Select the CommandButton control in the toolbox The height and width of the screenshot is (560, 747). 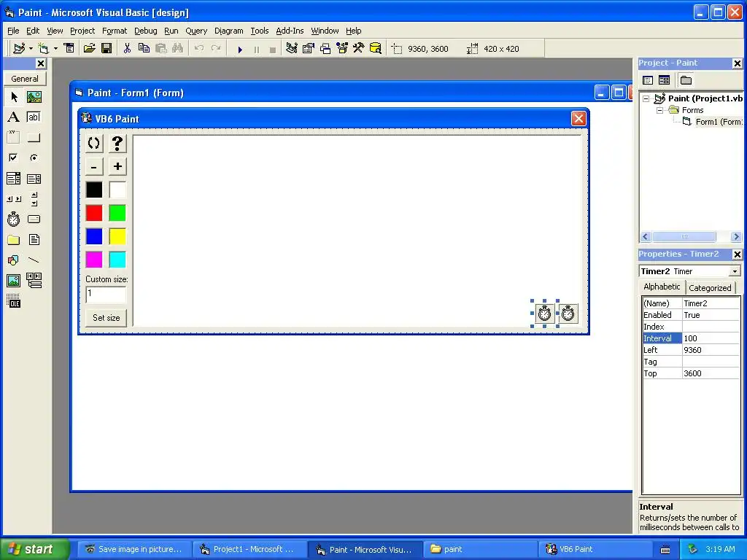coord(34,138)
